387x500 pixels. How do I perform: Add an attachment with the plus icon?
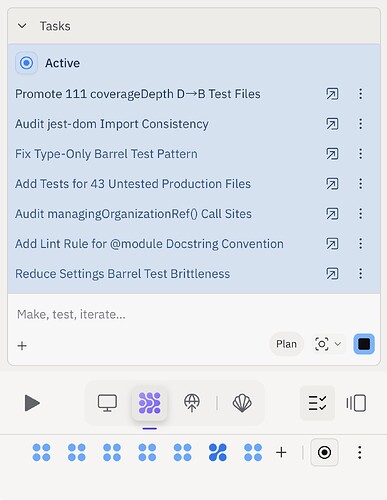[x=22, y=346]
